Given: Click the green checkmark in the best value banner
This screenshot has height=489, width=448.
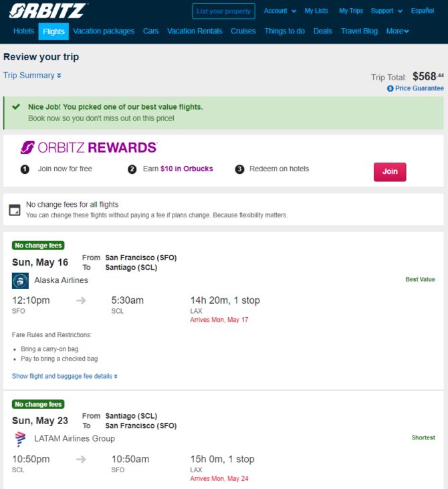Looking at the screenshot, I should click(16, 107).
